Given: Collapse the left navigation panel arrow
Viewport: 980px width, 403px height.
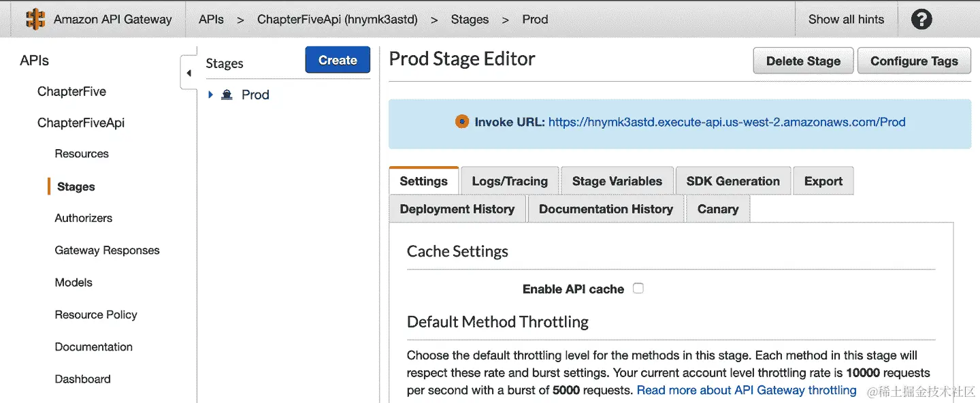Looking at the screenshot, I should click(x=189, y=73).
